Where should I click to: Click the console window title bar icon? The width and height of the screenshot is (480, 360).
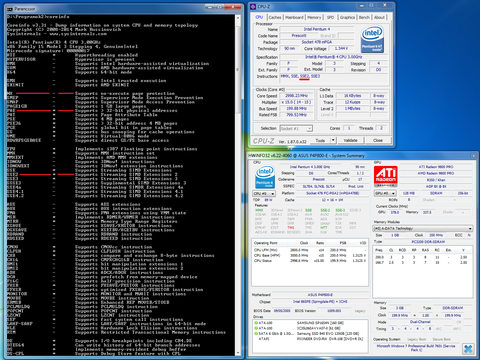10,9
